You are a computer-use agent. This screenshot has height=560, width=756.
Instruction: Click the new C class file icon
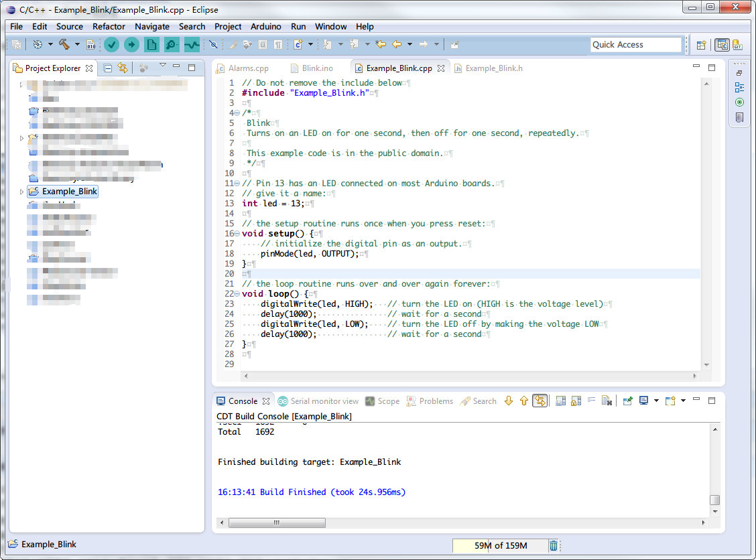point(298,44)
